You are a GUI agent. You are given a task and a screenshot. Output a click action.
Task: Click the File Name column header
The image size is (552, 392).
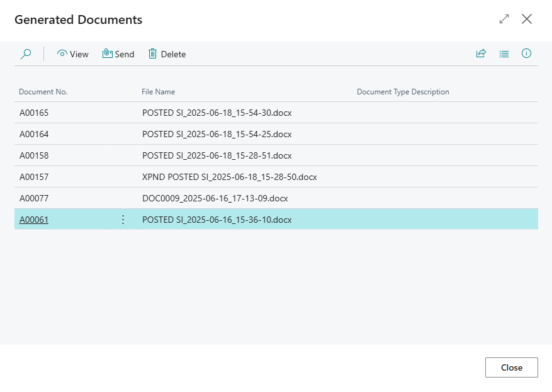[158, 92]
